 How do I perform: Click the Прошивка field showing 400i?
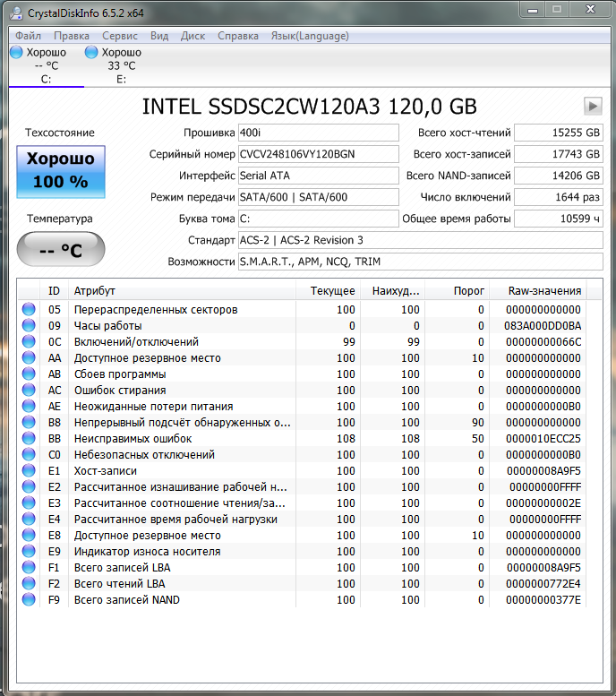pos(318,133)
